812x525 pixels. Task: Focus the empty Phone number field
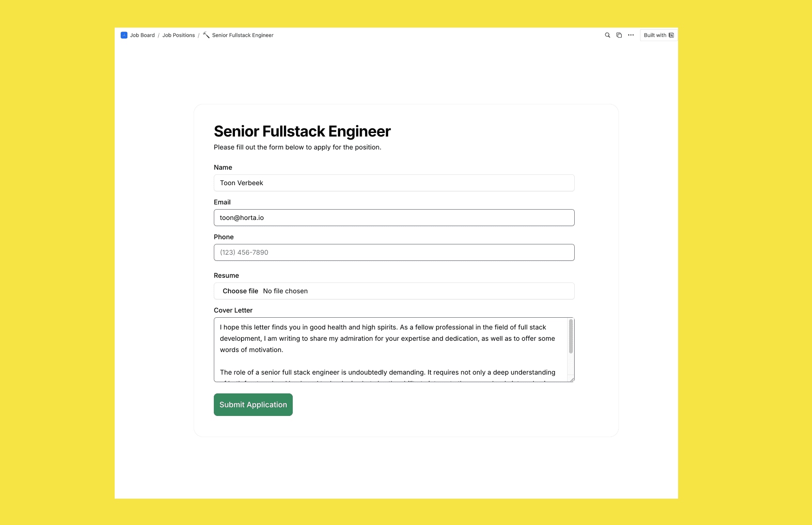click(x=394, y=252)
